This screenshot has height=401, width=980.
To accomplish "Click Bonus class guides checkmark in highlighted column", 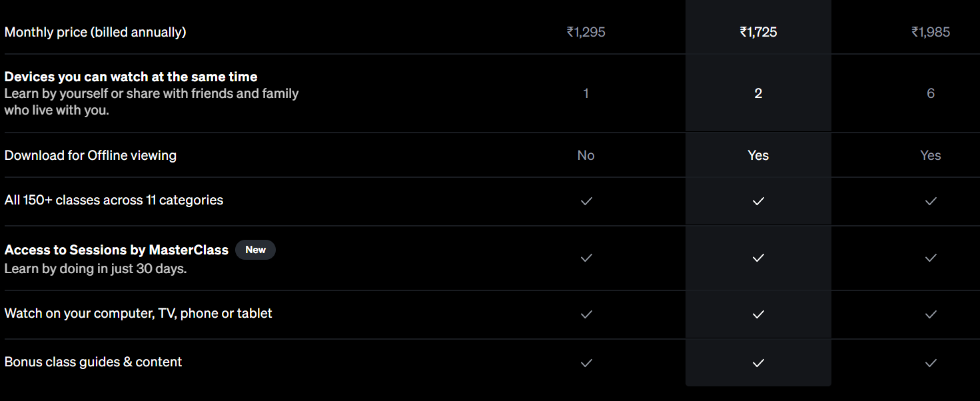I will pos(758,363).
